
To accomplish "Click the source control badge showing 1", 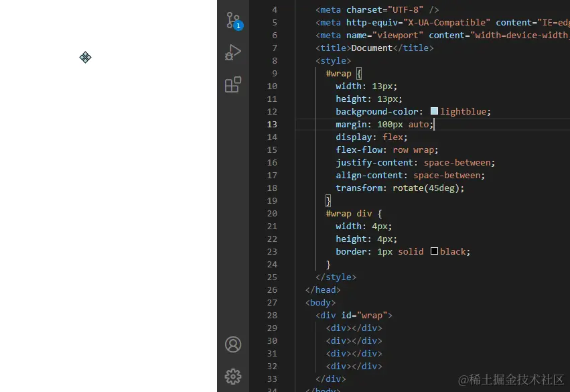I will pos(238,26).
